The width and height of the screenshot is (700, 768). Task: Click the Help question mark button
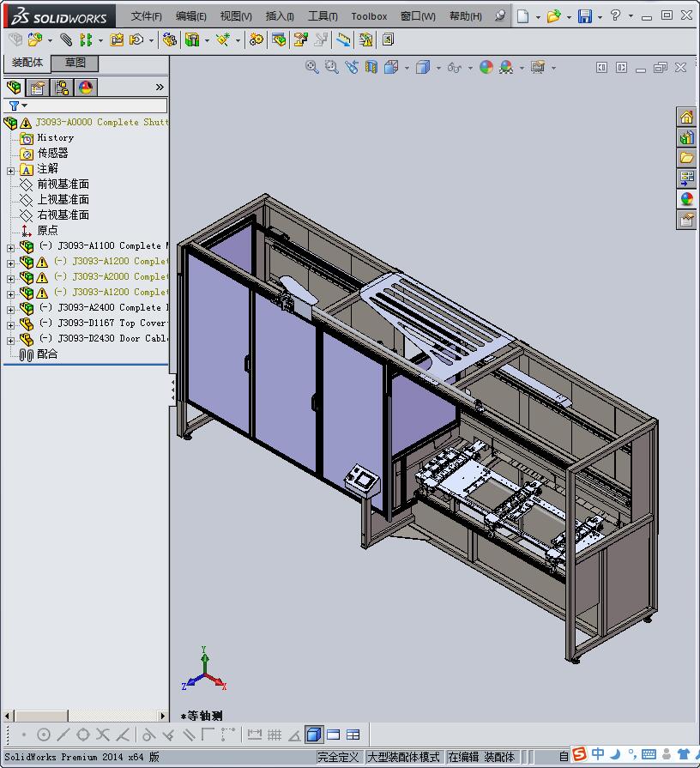[x=615, y=15]
